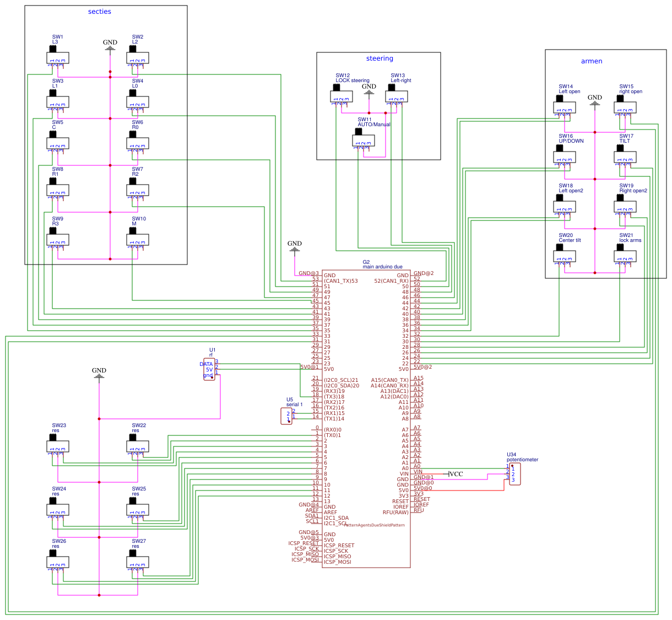Click Arduino pin (TX1)14
Viewport: 672px width, 620px height.
(x=334, y=419)
